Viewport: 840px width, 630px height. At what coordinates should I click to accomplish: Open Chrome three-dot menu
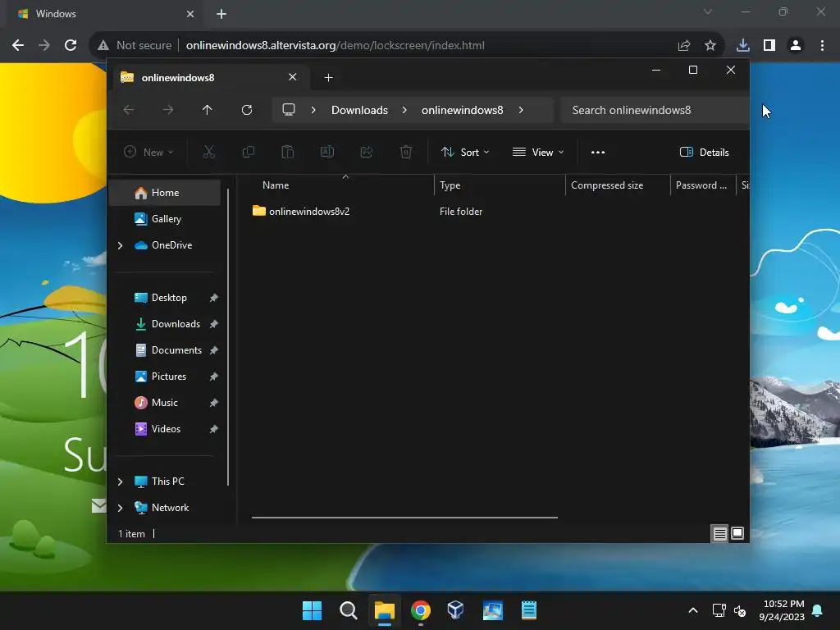coord(822,46)
